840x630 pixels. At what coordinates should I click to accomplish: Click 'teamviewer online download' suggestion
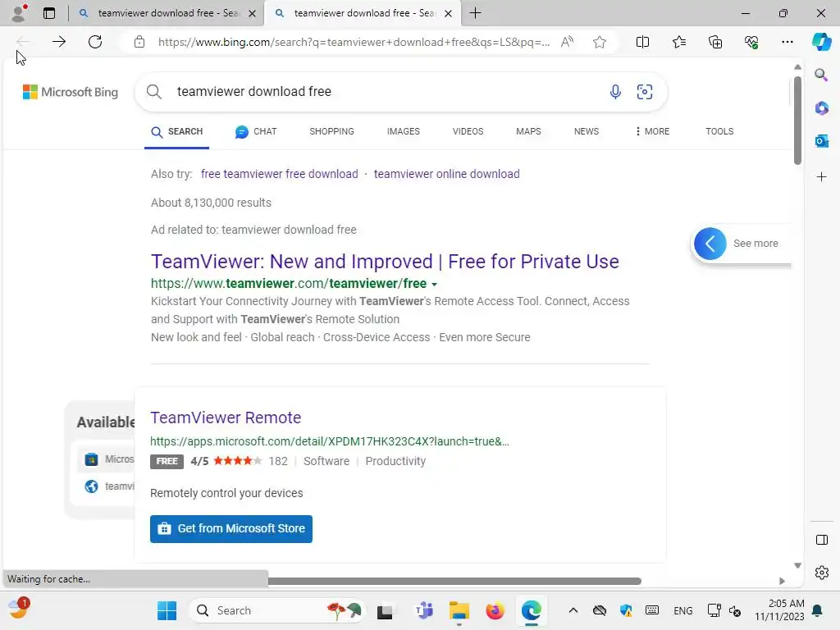(x=446, y=174)
